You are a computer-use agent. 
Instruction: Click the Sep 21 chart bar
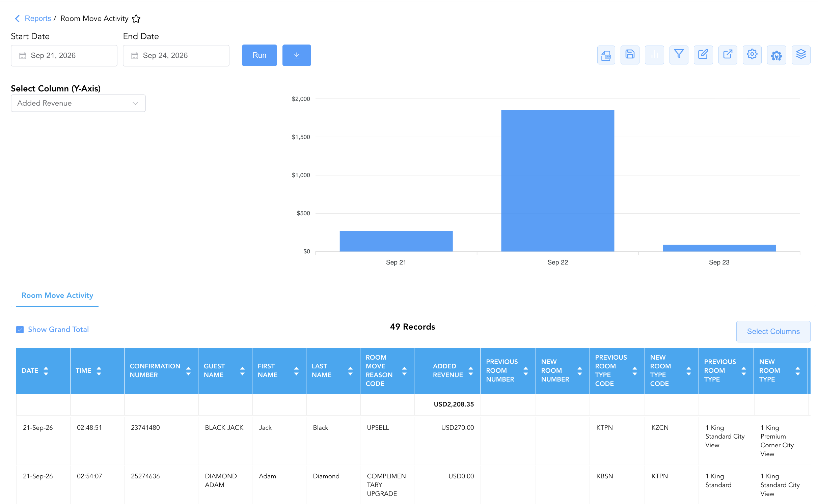tap(396, 241)
